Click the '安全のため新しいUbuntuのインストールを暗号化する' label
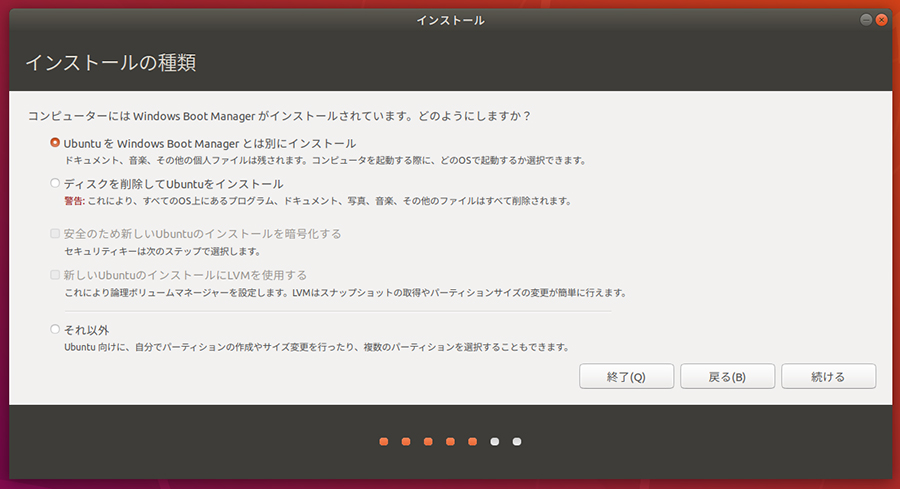Viewport: 900px width, 489px height. [202, 234]
